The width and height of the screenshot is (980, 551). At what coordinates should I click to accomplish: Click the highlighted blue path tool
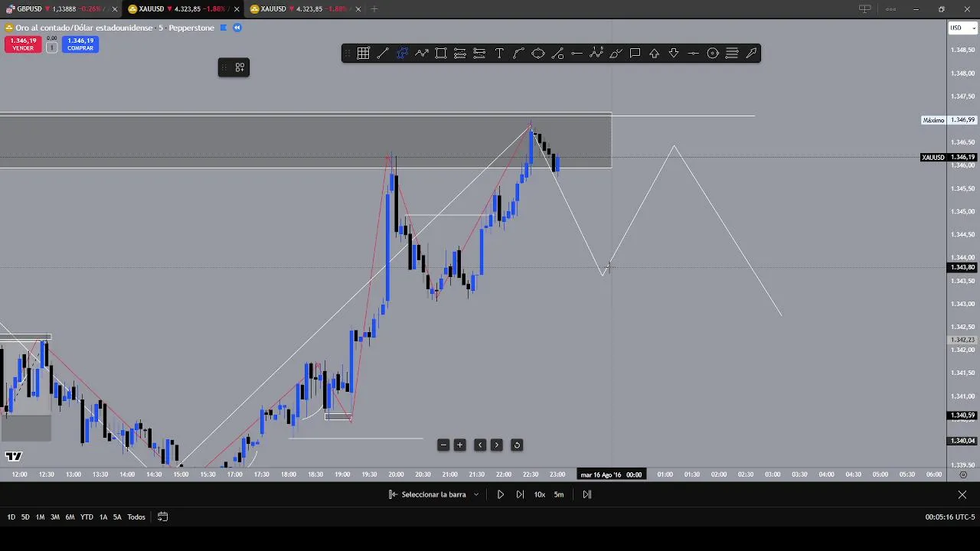coord(402,53)
